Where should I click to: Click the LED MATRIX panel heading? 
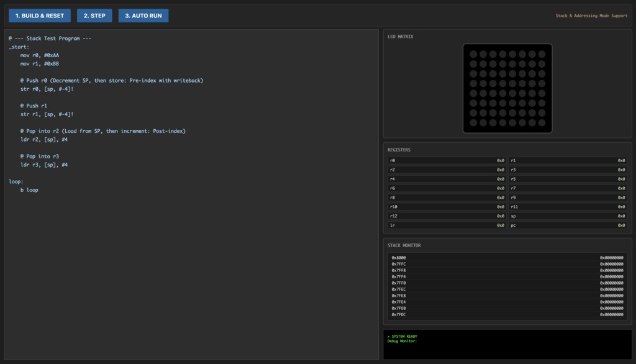pyautogui.click(x=401, y=37)
